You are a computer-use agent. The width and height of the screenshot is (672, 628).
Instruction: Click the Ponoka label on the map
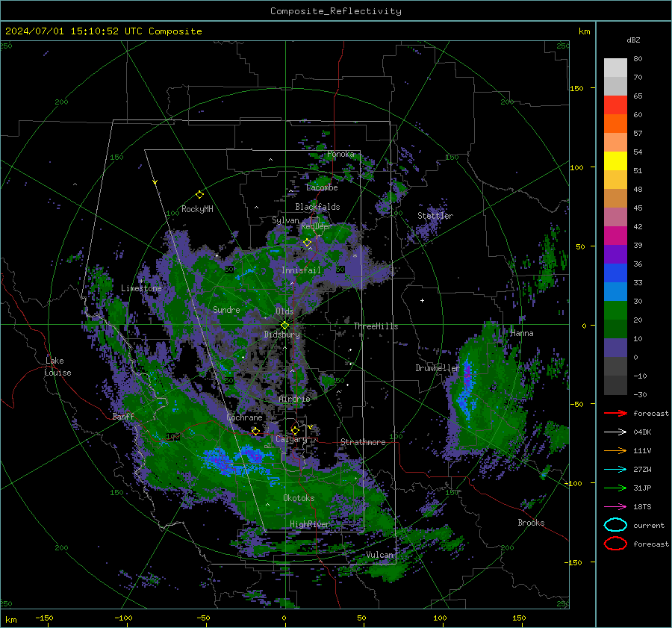coord(340,154)
